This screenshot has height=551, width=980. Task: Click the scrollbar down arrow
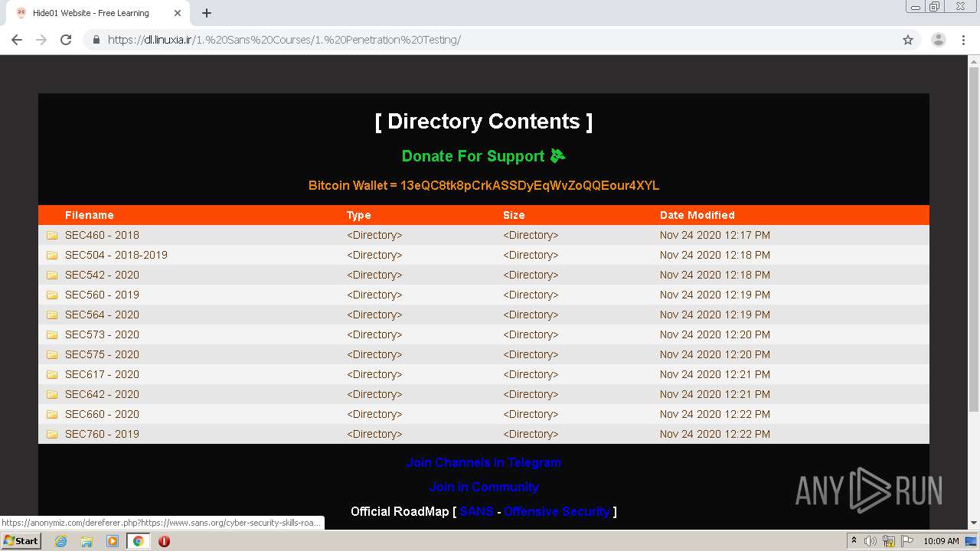[974, 523]
